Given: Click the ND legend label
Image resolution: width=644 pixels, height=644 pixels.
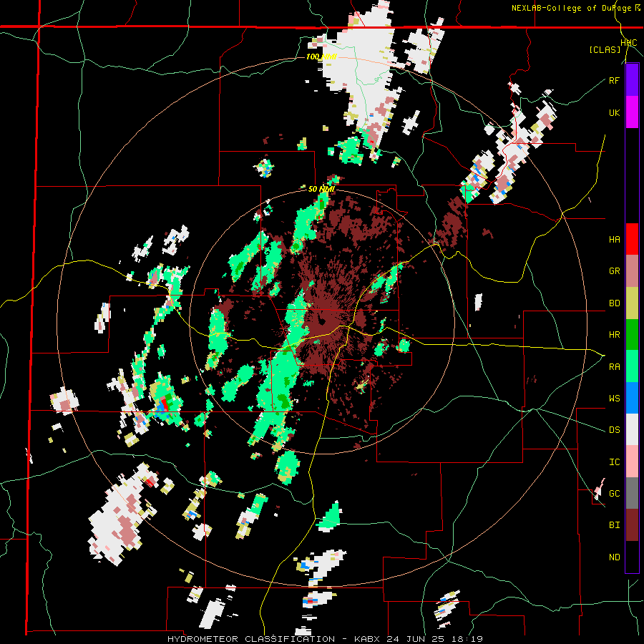Looking at the screenshot, I should (614, 557).
